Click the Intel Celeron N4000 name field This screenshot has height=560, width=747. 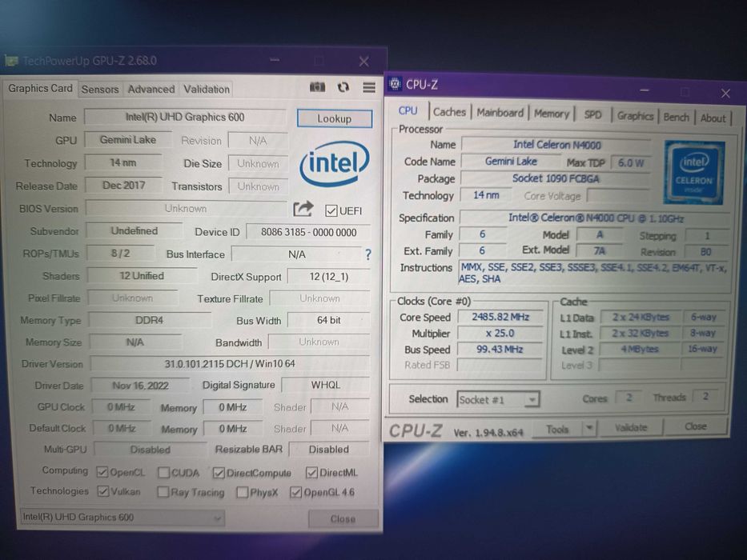pyautogui.click(x=556, y=145)
